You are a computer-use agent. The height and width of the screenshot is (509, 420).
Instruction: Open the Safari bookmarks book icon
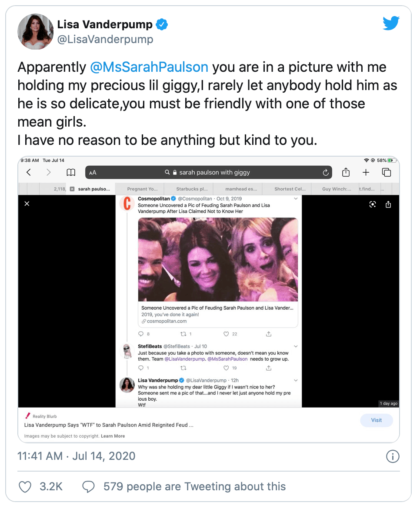pyautogui.click(x=71, y=173)
